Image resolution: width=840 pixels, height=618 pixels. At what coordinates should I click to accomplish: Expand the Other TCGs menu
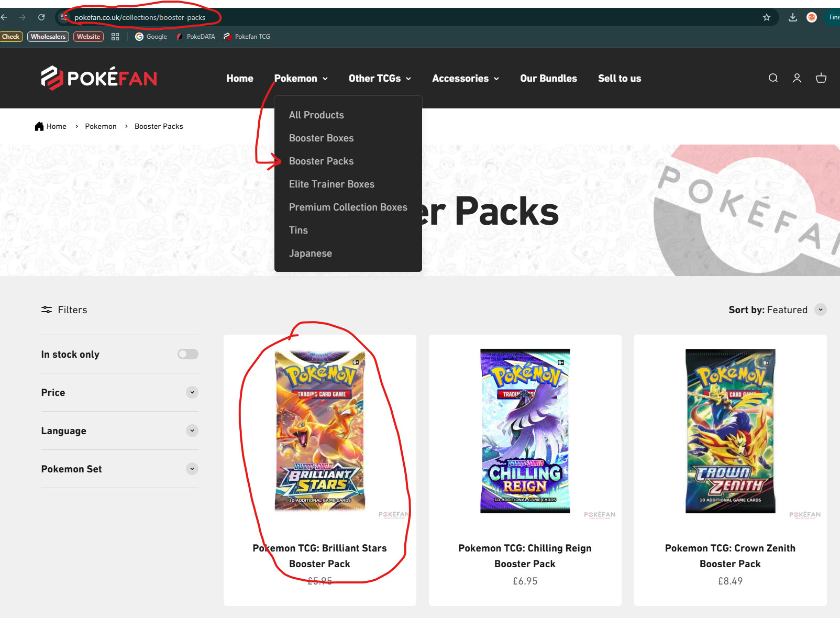(380, 78)
